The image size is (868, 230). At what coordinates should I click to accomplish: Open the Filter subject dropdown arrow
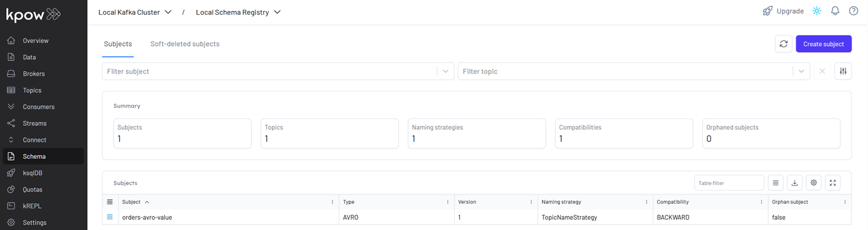tap(446, 71)
